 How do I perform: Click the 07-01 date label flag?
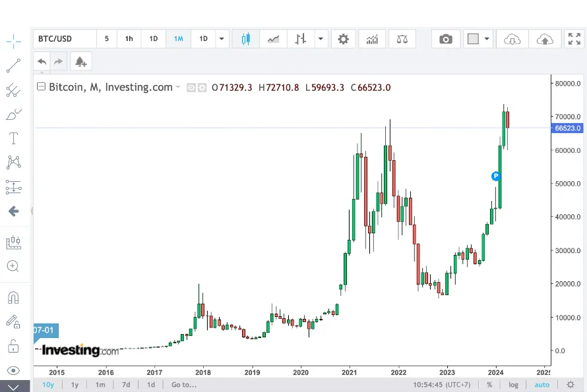[46, 330]
